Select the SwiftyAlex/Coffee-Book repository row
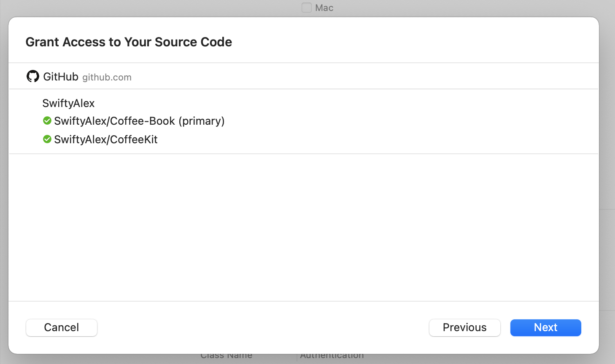This screenshot has width=615, height=364. tap(304, 121)
